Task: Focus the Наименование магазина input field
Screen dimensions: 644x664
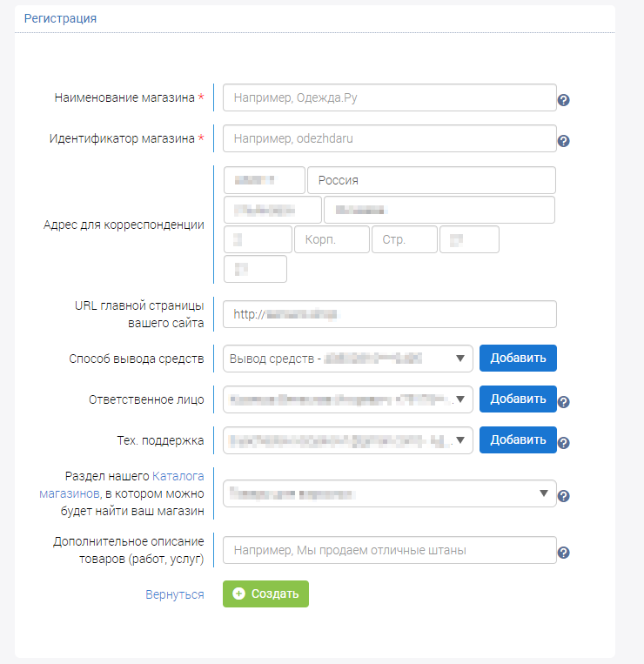Action: click(389, 98)
